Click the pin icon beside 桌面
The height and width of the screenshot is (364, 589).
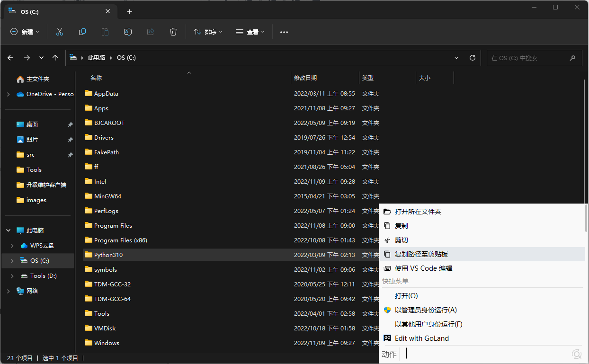70,124
